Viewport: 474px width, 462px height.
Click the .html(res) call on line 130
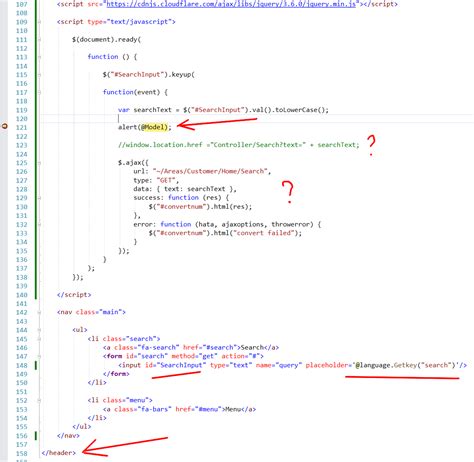[x=228, y=207]
